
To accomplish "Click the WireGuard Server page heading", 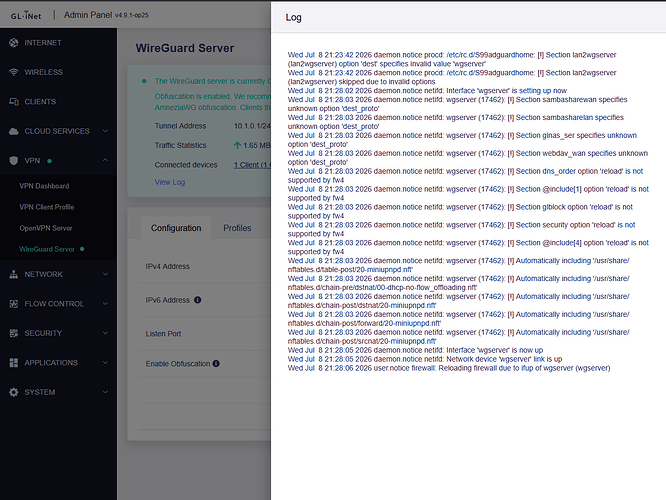I will (x=185, y=48).
